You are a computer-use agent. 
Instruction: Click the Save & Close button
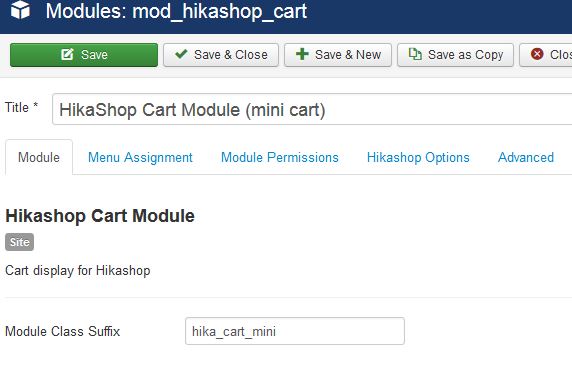[x=221, y=55]
